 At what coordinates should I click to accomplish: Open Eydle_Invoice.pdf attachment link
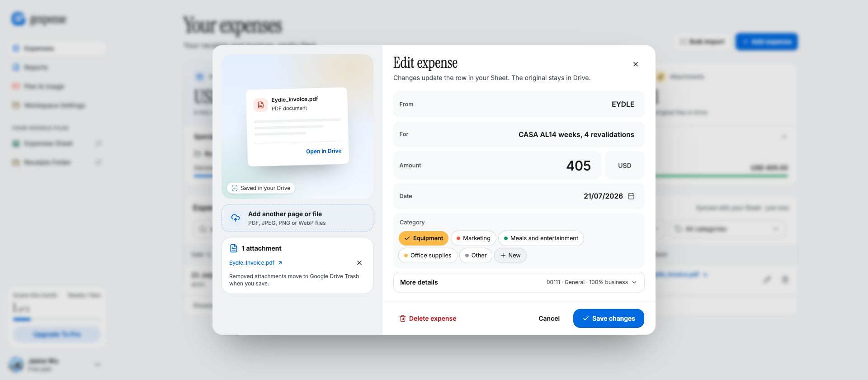pyautogui.click(x=252, y=263)
